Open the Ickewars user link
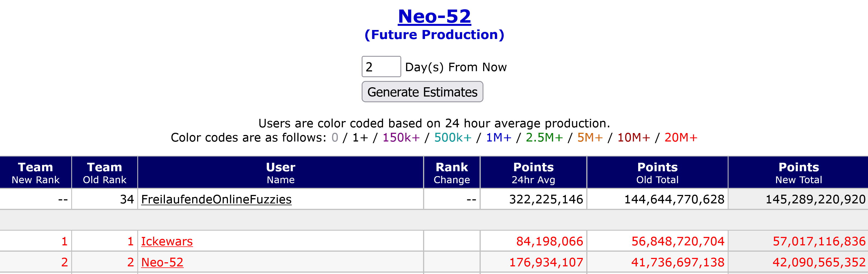 [x=167, y=241]
